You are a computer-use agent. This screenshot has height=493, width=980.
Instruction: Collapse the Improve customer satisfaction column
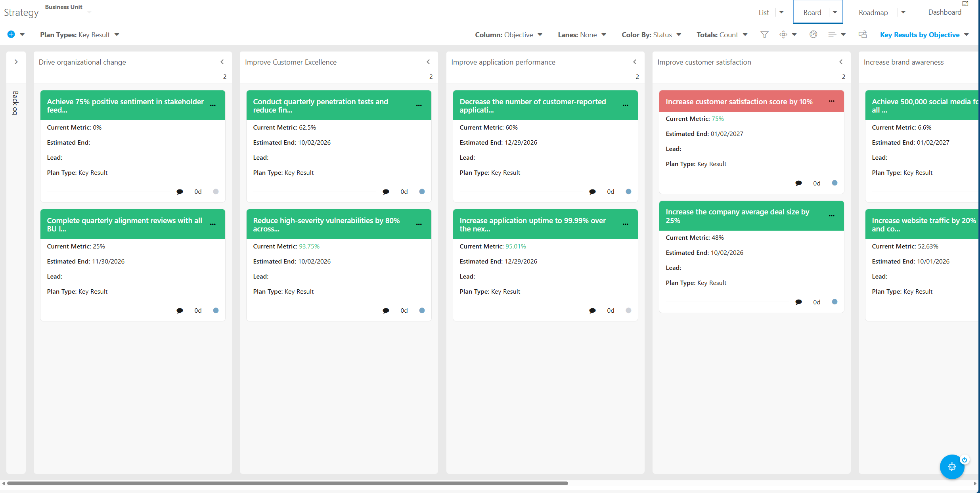pos(841,62)
